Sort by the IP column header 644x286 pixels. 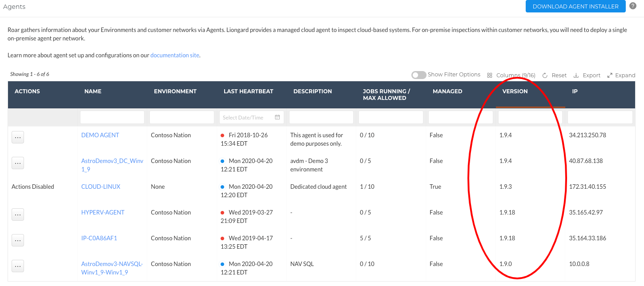(575, 91)
